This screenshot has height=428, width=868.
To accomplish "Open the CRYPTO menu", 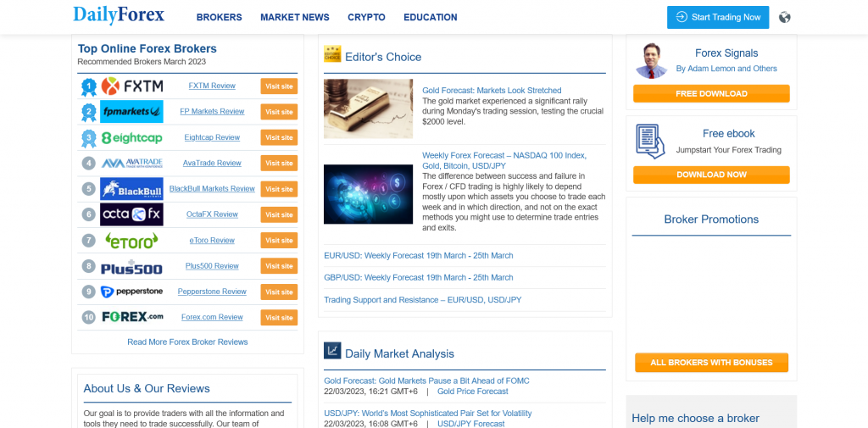I will [366, 17].
